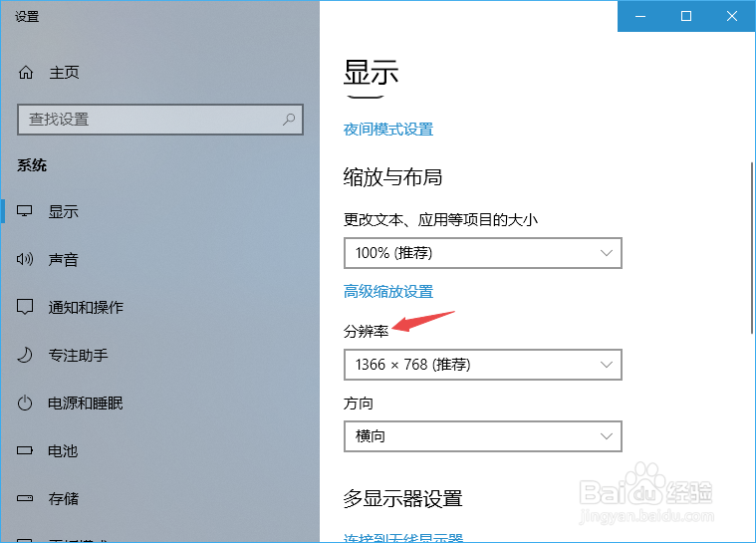Select 专注助手 in the sidebar menu
The width and height of the screenshot is (756, 543).
click(x=79, y=356)
